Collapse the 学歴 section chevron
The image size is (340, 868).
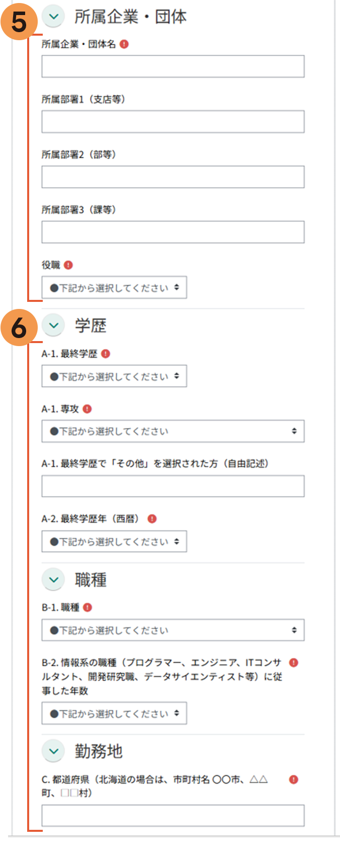pyautogui.click(x=53, y=325)
